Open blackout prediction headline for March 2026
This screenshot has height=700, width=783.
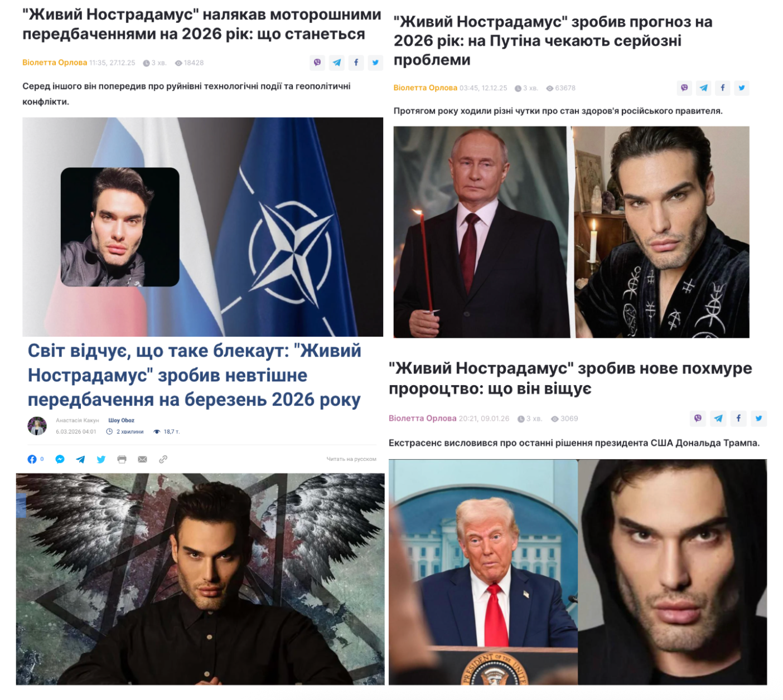[194, 375]
